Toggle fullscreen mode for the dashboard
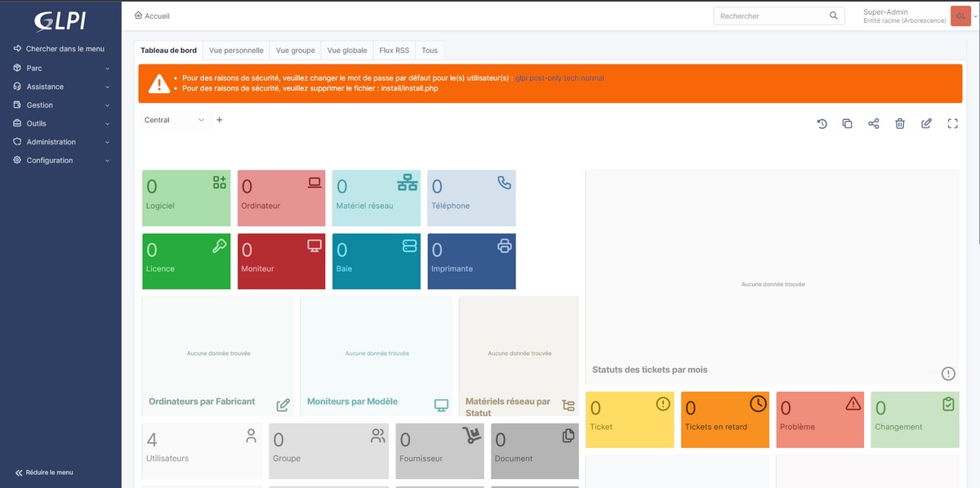The height and width of the screenshot is (488, 980). click(952, 123)
